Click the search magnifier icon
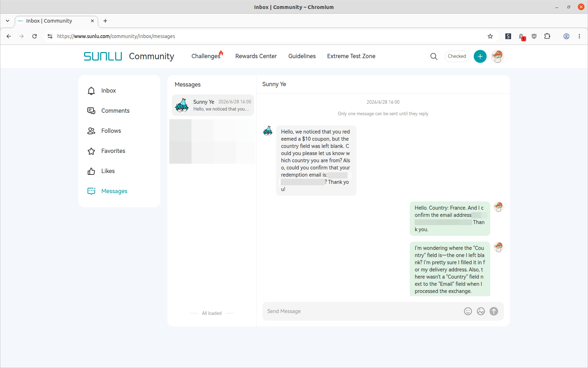The height and width of the screenshot is (368, 588). pyautogui.click(x=434, y=56)
